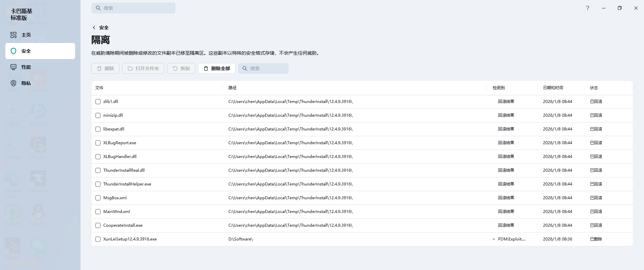This screenshot has height=270, width=644.
Task: Select the XLBugReport.exe checkbox
Action: pyautogui.click(x=98, y=143)
